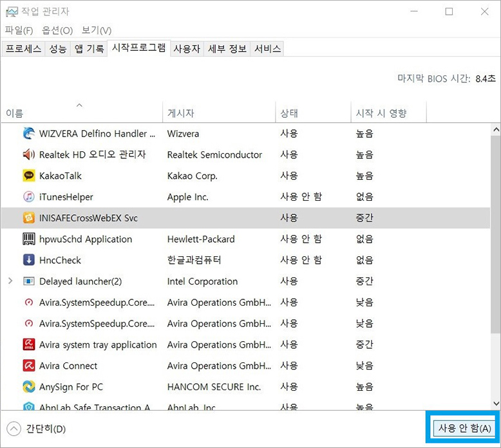Select the WIZVERA Delfino Handler row name
The width and height of the screenshot is (501, 448).
pos(97,133)
